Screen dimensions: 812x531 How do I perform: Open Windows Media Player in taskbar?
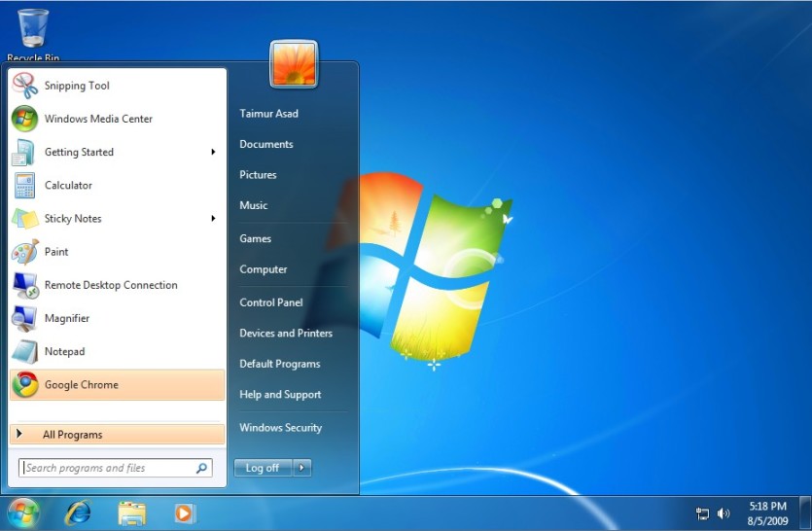tap(184, 513)
